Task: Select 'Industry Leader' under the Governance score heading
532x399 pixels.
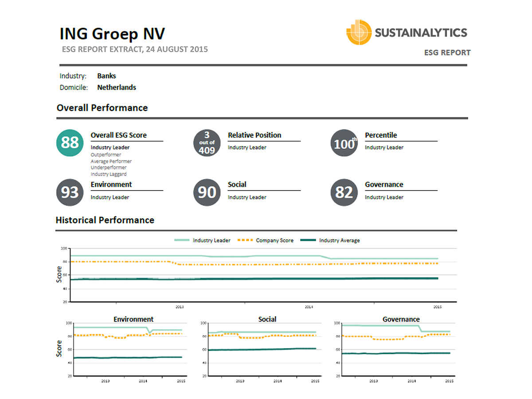Action: coord(384,197)
